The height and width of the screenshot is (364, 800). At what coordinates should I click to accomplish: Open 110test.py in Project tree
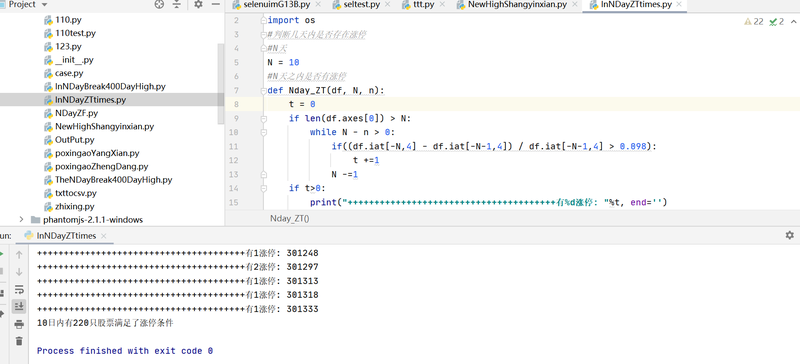point(76,33)
